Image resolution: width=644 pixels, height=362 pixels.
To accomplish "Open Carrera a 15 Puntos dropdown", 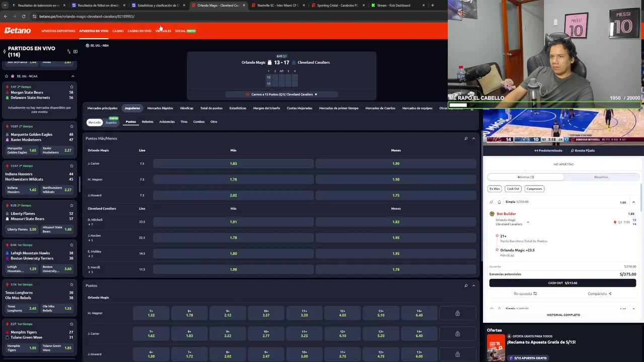I will [282, 95].
